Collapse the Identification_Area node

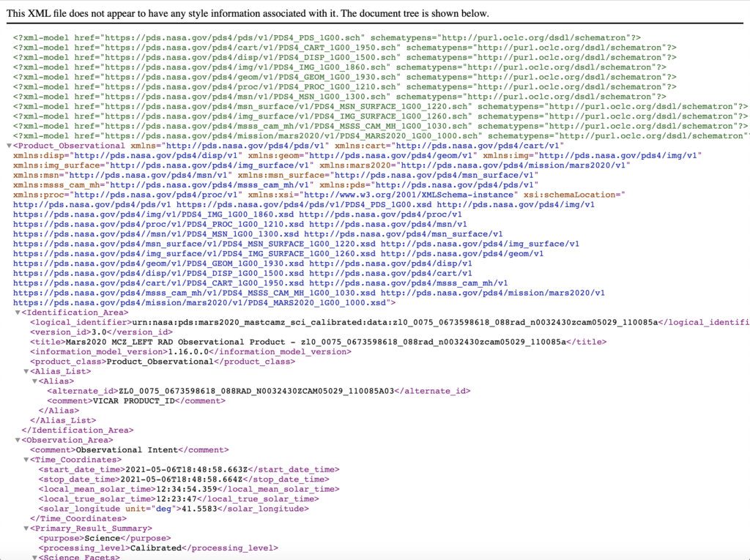pos(18,313)
